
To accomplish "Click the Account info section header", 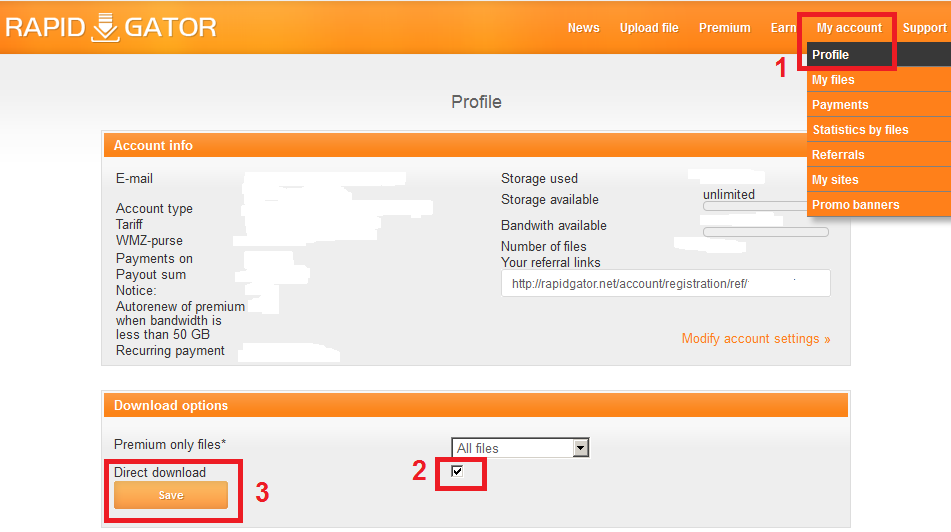I will pos(455,146).
